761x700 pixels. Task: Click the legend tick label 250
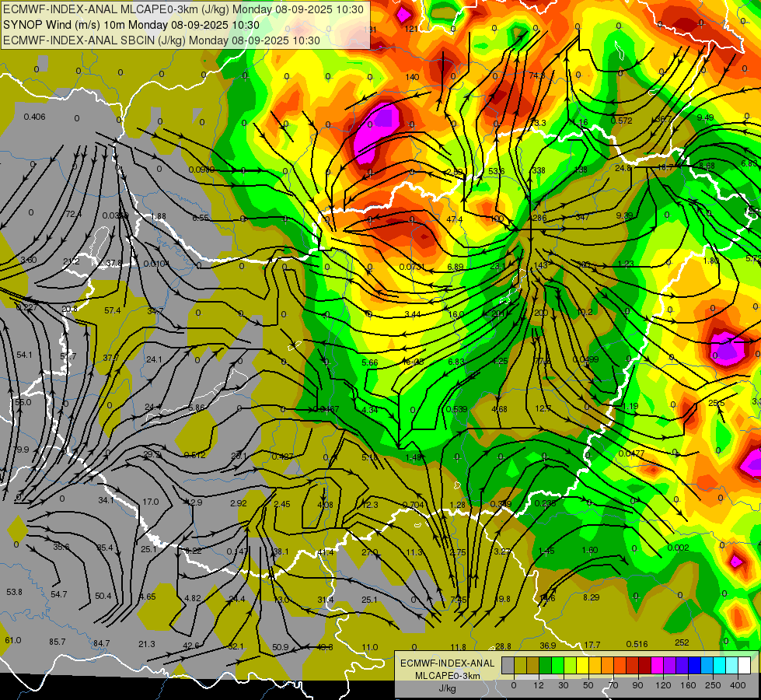coord(713,685)
